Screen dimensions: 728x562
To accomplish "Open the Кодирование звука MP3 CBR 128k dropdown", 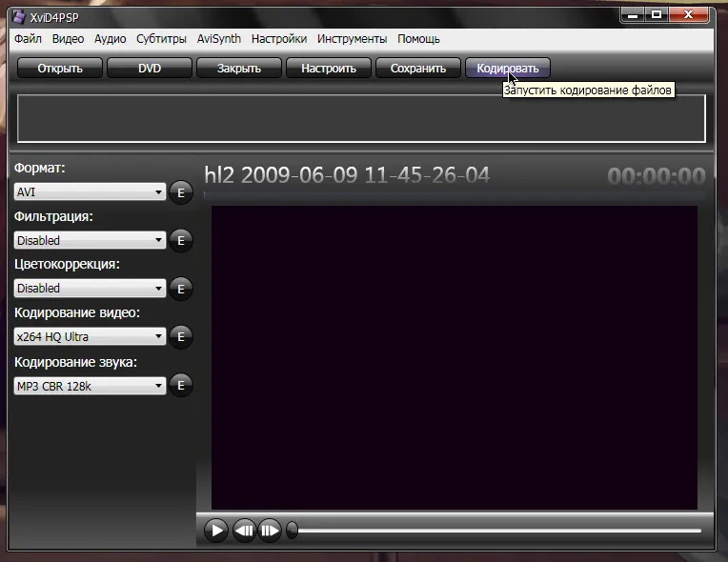I will tap(90, 386).
